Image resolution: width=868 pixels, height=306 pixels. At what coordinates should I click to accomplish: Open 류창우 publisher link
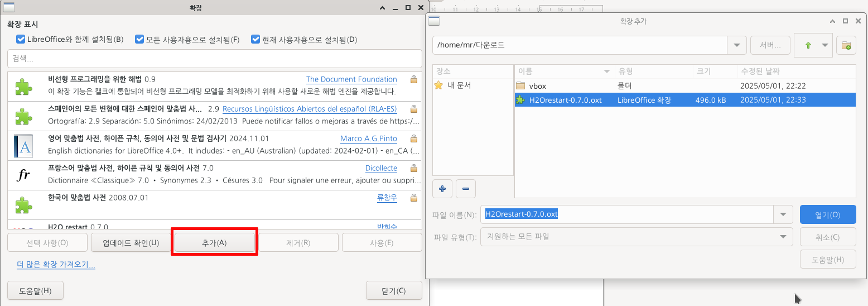(x=387, y=197)
